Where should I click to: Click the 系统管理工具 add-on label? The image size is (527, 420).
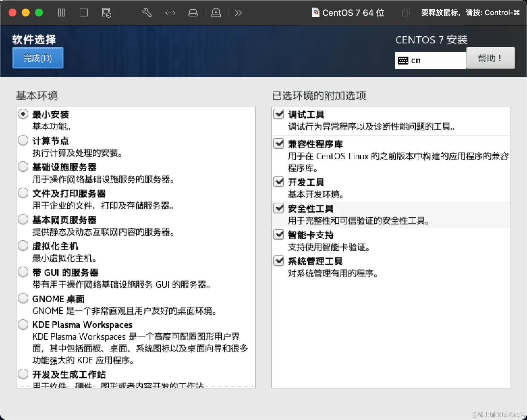pyautogui.click(x=316, y=261)
